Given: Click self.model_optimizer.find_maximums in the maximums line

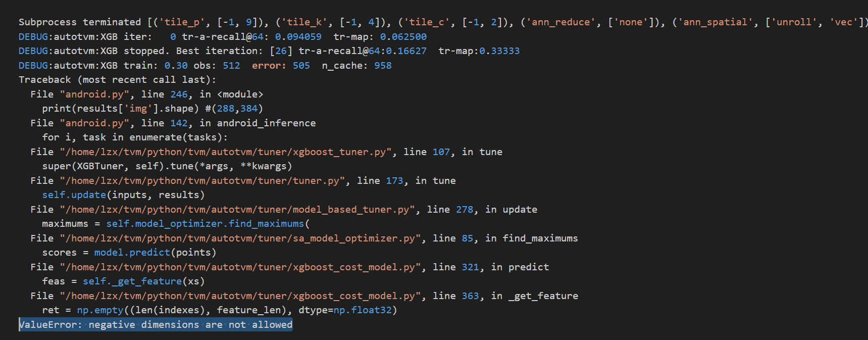Looking at the screenshot, I should [x=205, y=224].
